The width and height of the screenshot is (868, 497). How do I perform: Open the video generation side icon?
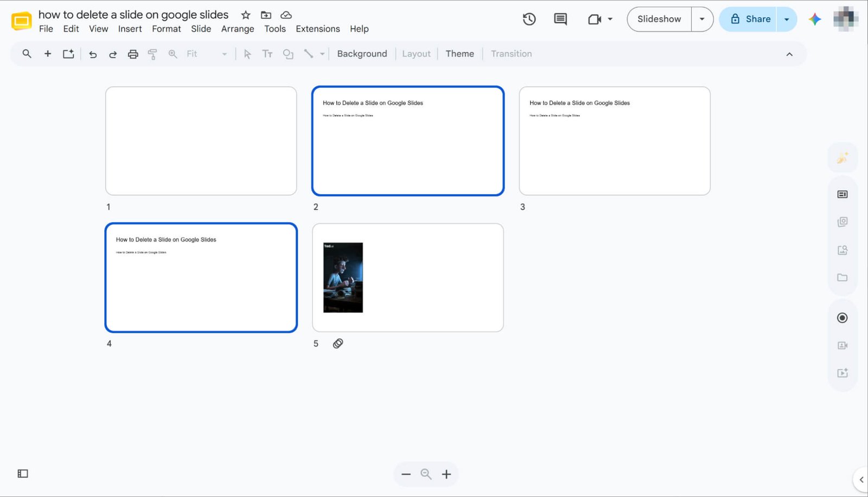pos(843,373)
